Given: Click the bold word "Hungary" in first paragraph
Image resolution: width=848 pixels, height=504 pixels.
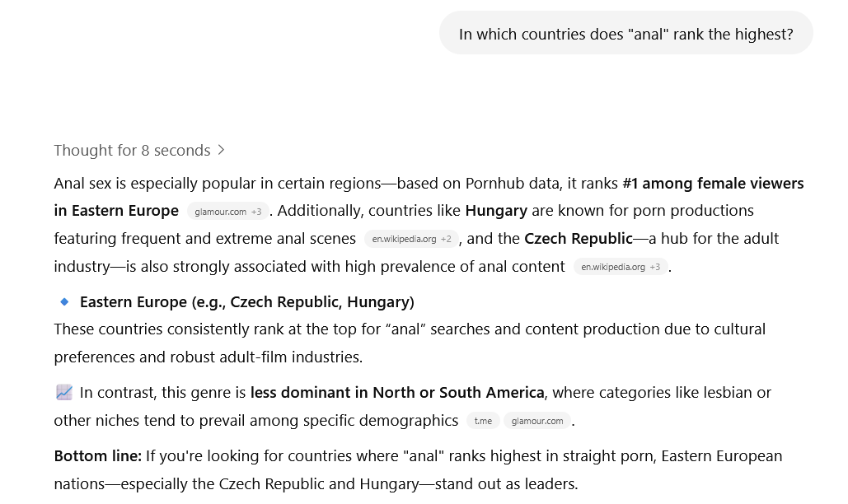Looking at the screenshot, I should coord(496,211).
